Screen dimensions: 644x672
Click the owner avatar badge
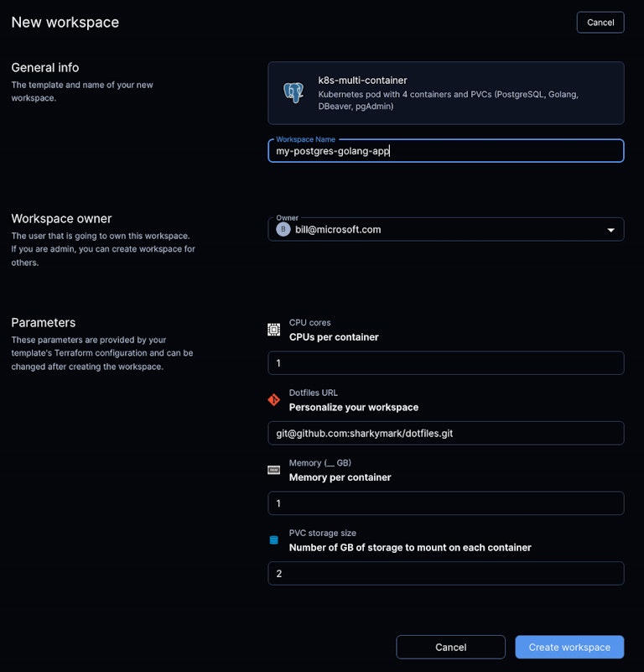283,229
